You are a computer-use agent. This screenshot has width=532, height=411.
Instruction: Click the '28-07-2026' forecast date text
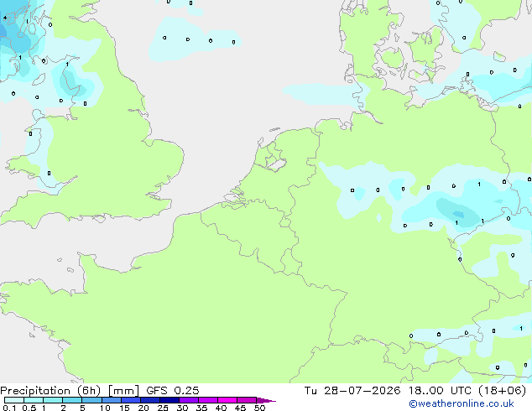click(x=362, y=391)
